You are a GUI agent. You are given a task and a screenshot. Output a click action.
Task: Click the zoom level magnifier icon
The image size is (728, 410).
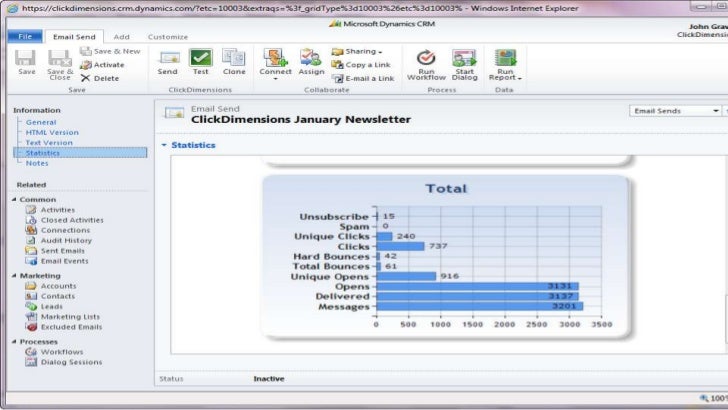(704, 398)
